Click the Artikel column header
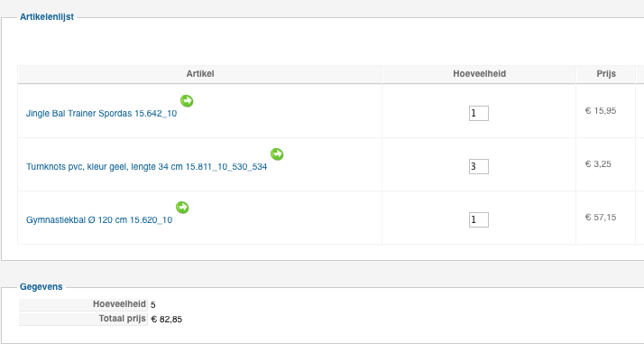The width and height of the screenshot is (644, 344). 200,74
